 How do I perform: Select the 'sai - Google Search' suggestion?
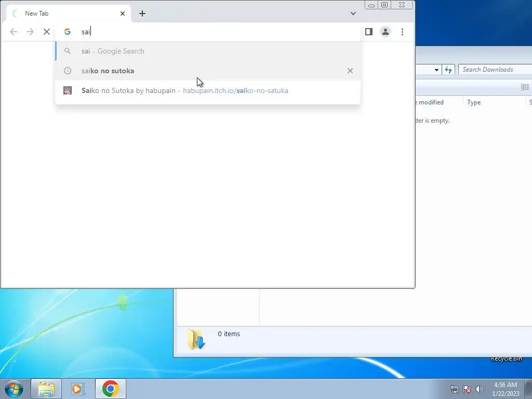(x=208, y=51)
